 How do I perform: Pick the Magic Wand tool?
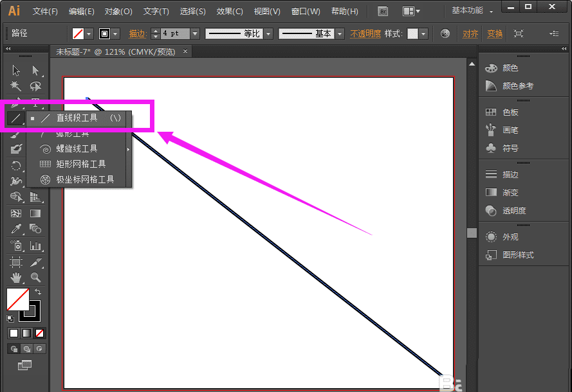(x=15, y=86)
